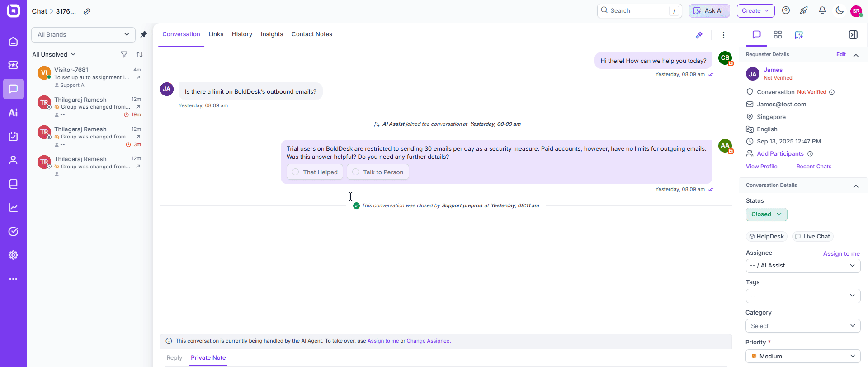Open the Tickets icon in sidebar
This screenshot has width=868, height=367.
click(x=14, y=65)
